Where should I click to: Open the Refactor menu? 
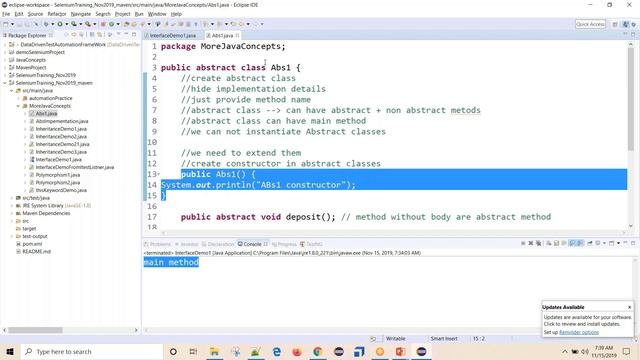(57, 14)
